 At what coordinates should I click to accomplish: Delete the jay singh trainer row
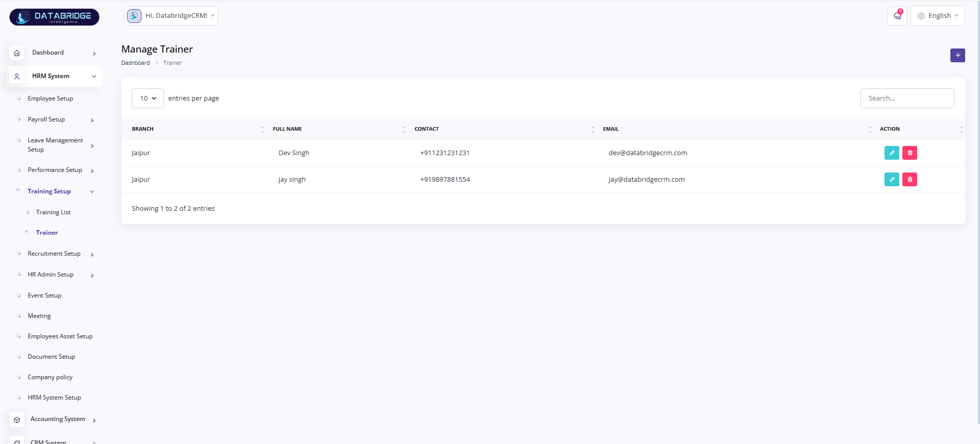(x=910, y=179)
